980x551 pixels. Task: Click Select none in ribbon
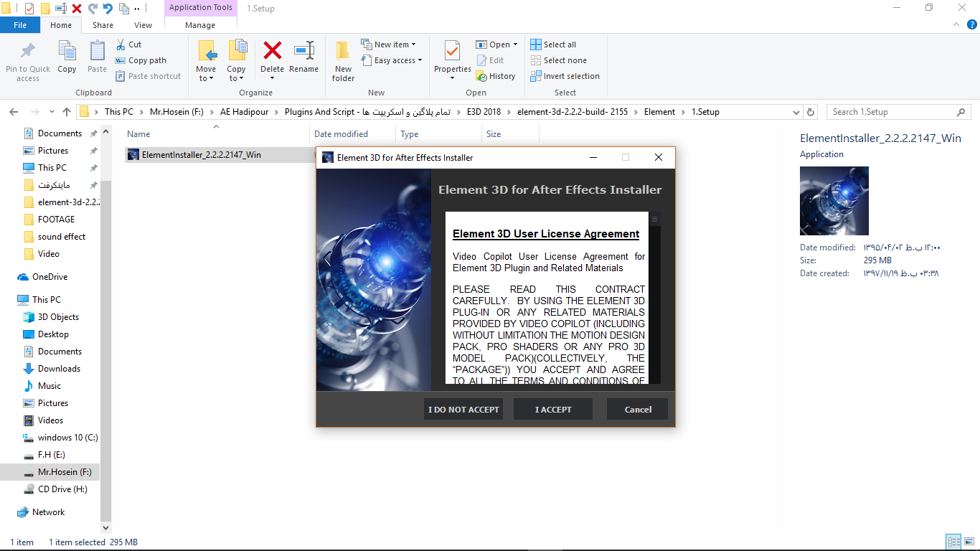pyautogui.click(x=558, y=60)
